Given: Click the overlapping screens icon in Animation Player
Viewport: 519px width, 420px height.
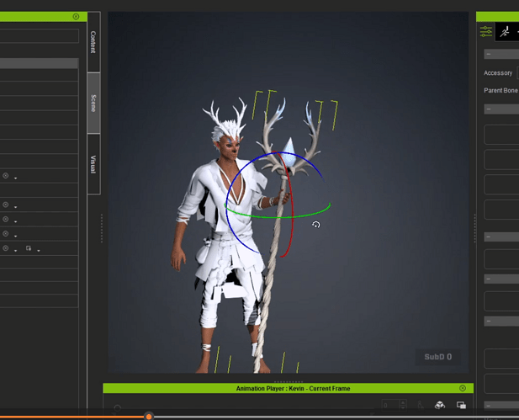Looking at the screenshot, I should [461, 405].
